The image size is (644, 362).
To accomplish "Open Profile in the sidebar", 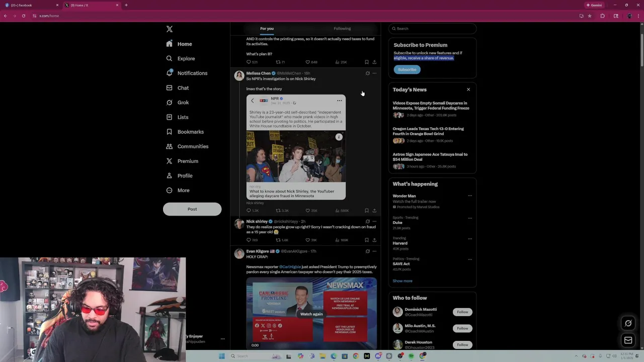I will pos(180,175).
